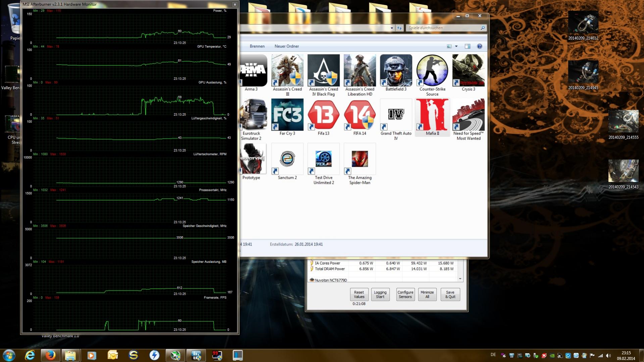
Task: Open the Arma 3 game shortcut
Action: pyautogui.click(x=253, y=73)
